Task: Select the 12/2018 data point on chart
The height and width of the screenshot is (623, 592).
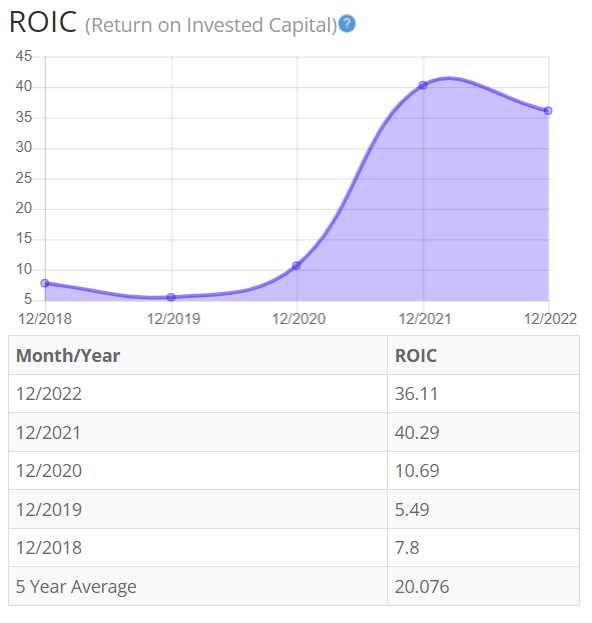Action: tap(45, 283)
